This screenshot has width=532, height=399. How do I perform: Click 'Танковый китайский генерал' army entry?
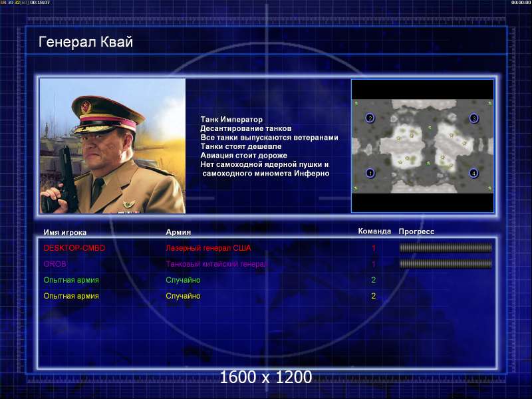pos(216,263)
